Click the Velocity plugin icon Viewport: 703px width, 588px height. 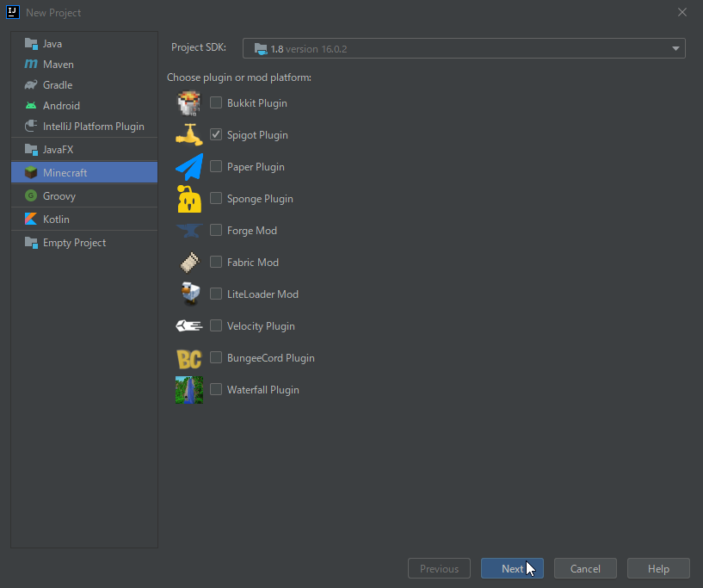[188, 325]
